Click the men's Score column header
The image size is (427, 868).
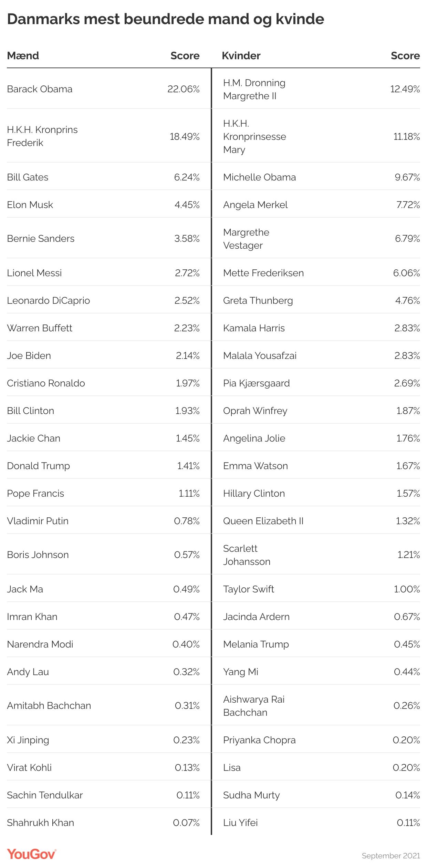point(185,55)
